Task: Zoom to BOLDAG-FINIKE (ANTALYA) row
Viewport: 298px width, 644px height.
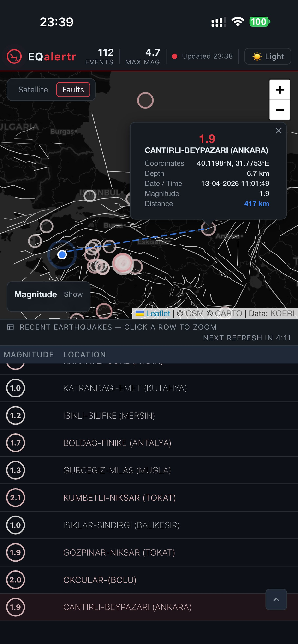Action: click(149, 443)
